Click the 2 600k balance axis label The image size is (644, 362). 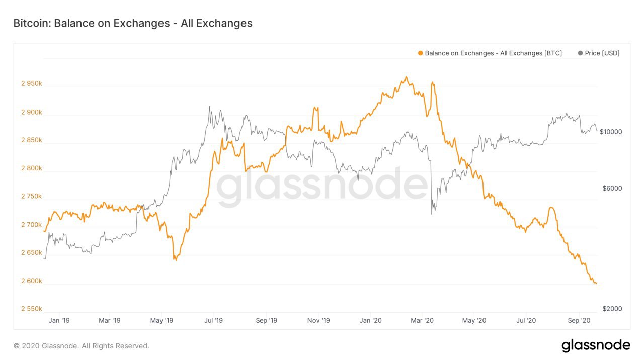[31, 281]
